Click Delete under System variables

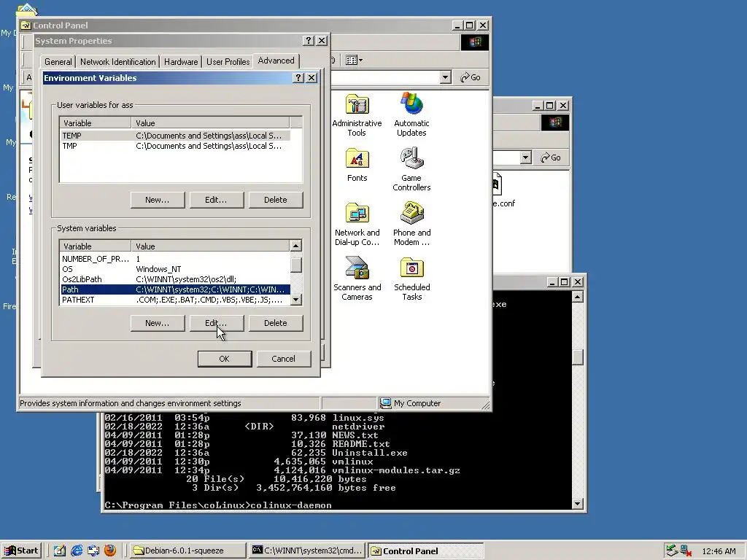pyautogui.click(x=275, y=323)
